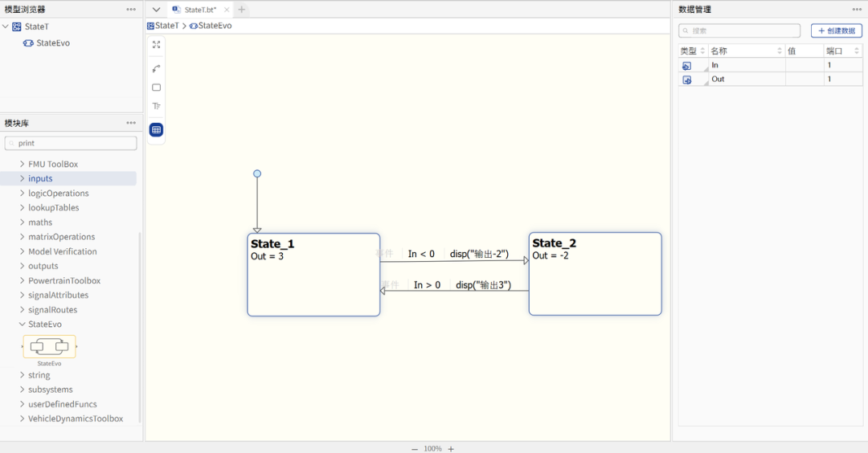Go to StateT in breadcrumb
The image size is (868, 453).
169,26
